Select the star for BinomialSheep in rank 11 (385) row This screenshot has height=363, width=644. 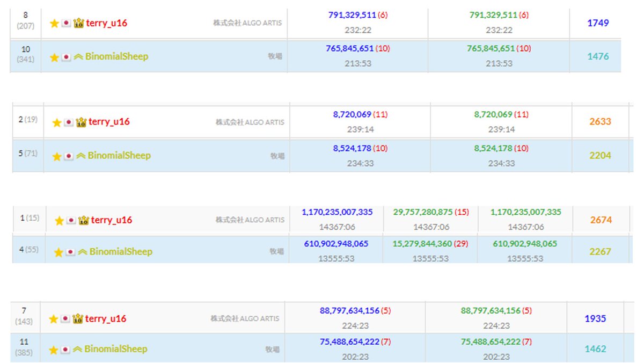(54, 350)
